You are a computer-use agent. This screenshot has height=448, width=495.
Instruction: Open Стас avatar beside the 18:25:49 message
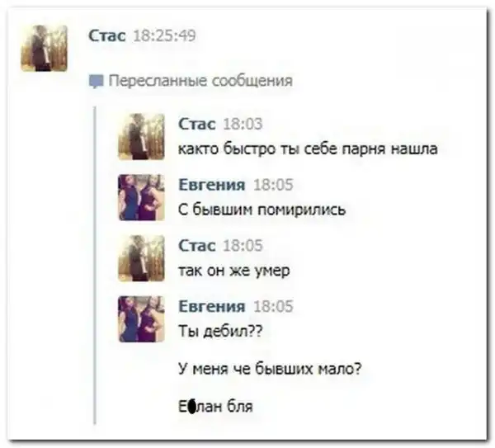pyautogui.click(x=45, y=48)
